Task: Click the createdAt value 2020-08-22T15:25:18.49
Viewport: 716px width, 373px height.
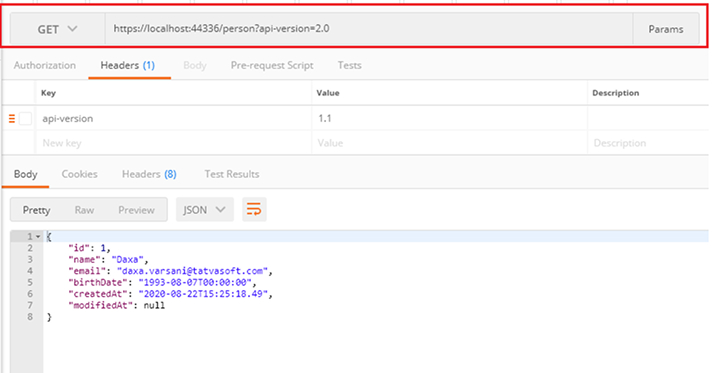Action: coord(203,294)
